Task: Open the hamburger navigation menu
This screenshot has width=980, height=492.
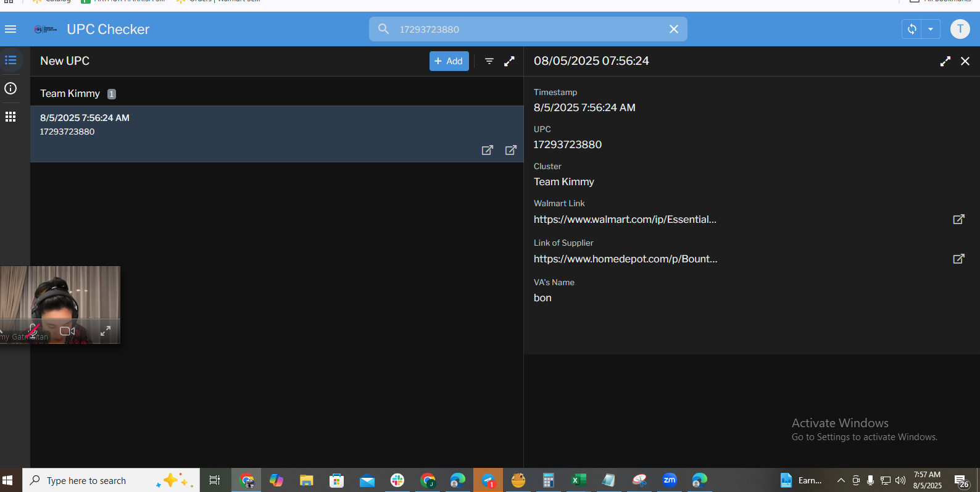Action: [10, 29]
